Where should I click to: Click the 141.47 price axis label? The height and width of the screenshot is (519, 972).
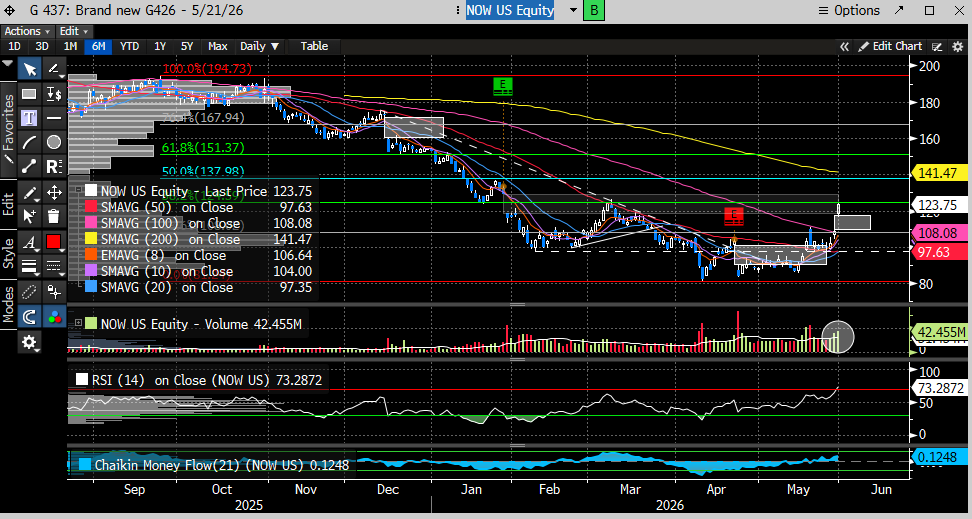[x=941, y=174]
